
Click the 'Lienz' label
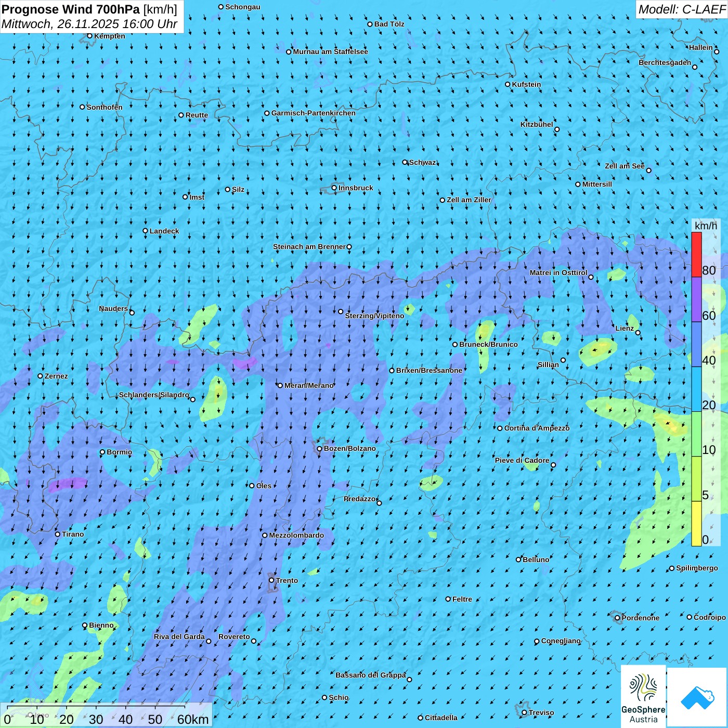click(625, 328)
